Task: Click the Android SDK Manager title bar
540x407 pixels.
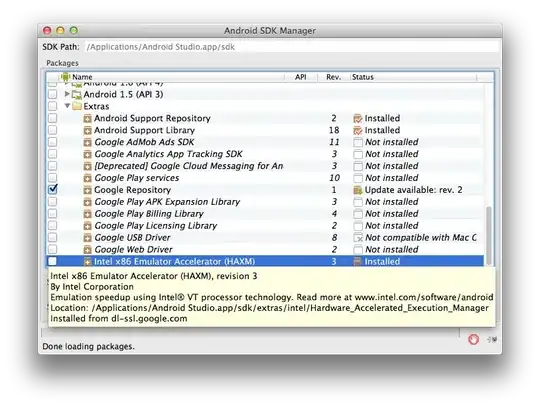Action: (x=270, y=31)
